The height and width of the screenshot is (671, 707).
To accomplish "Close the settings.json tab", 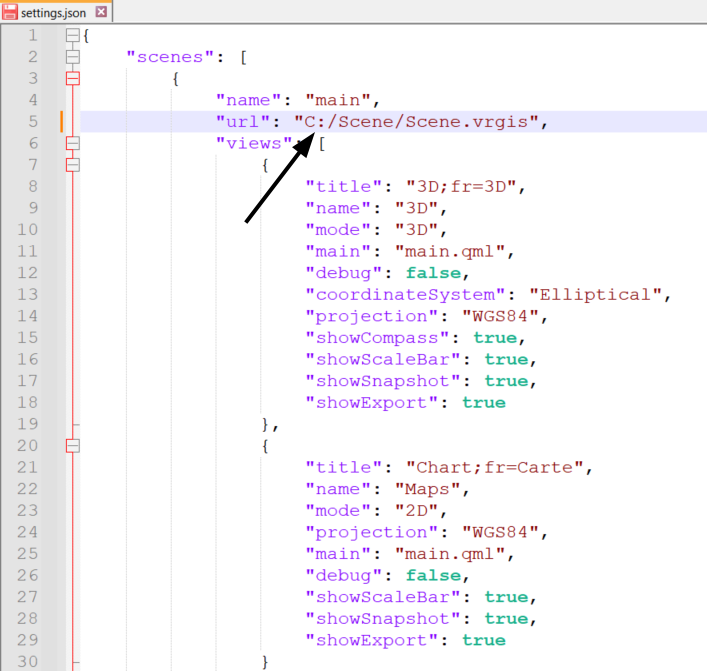I will [103, 13].
